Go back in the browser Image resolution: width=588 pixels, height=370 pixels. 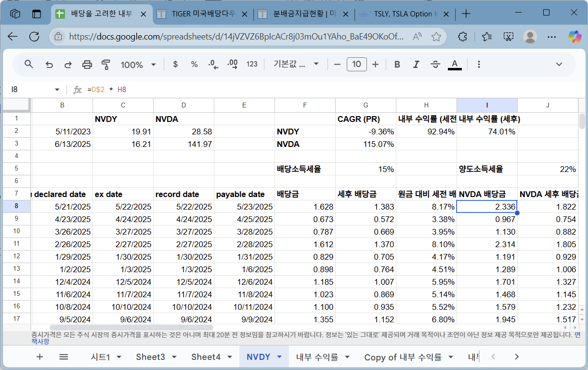pyautogui.click(x=13, y=37)
